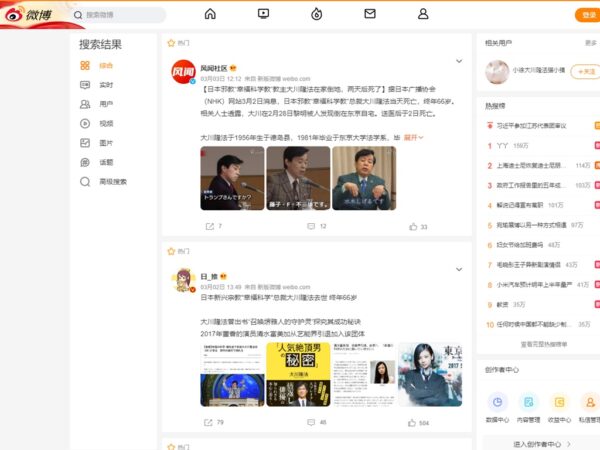This screenshot has width=600, height=450.
Task: Open hot search rank 4 item
Action: tap(519, 205)
